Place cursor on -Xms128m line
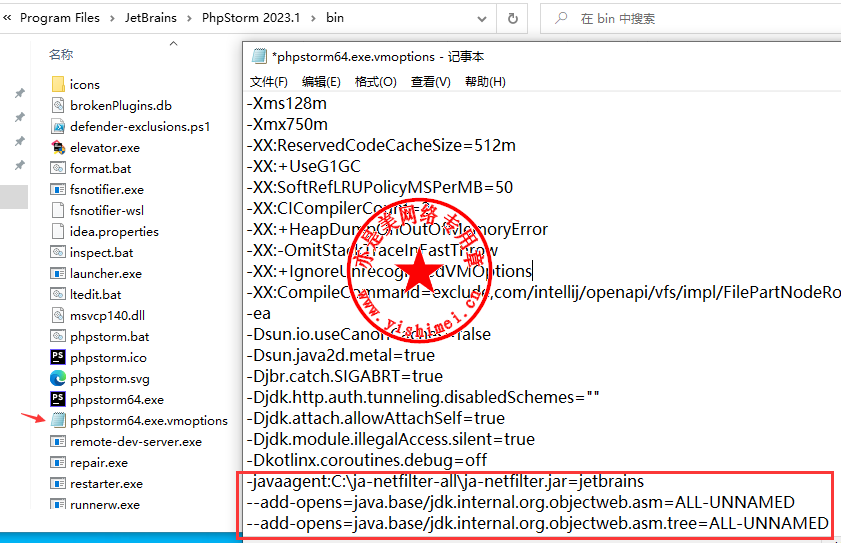The image size is (841, 543). 286,103
